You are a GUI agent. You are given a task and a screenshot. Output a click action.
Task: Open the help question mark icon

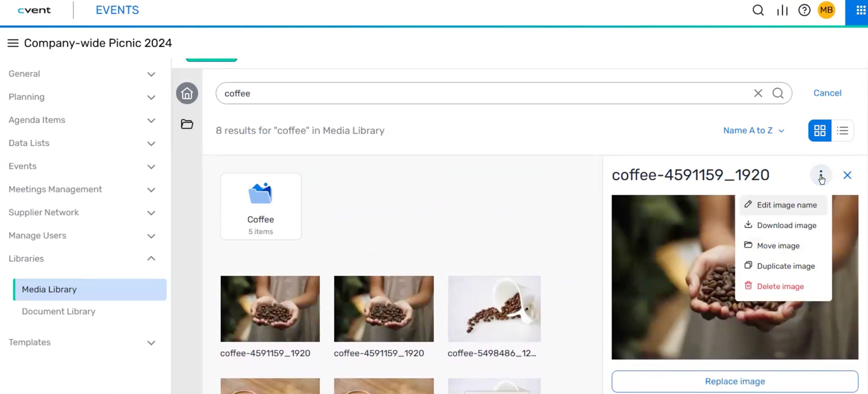(x=804, y=10)
